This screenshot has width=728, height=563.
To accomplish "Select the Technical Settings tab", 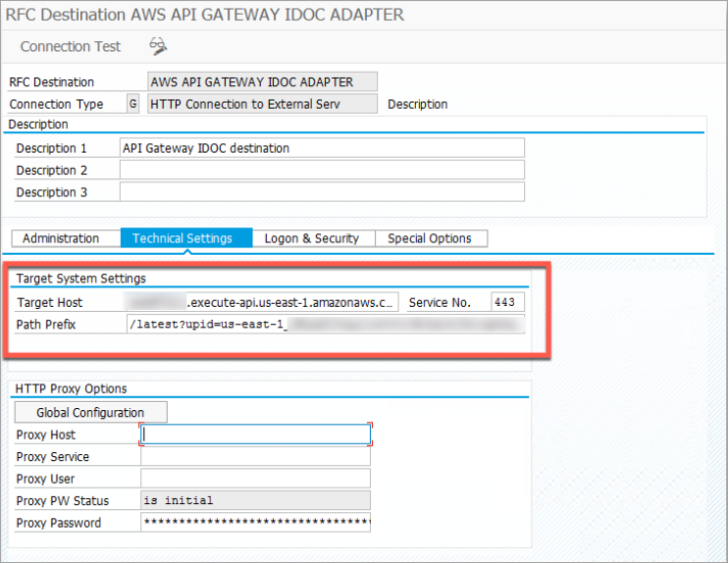I will (186, 238).
